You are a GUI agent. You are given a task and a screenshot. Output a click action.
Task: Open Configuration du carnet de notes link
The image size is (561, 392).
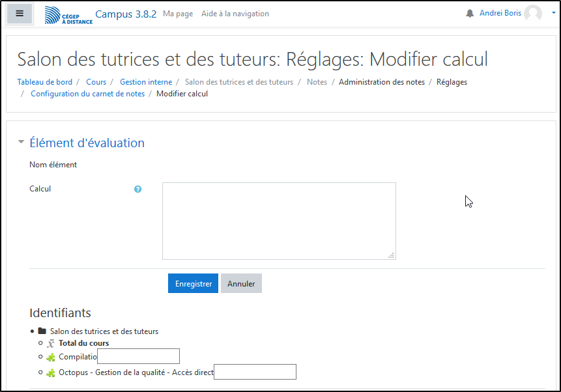87,94
